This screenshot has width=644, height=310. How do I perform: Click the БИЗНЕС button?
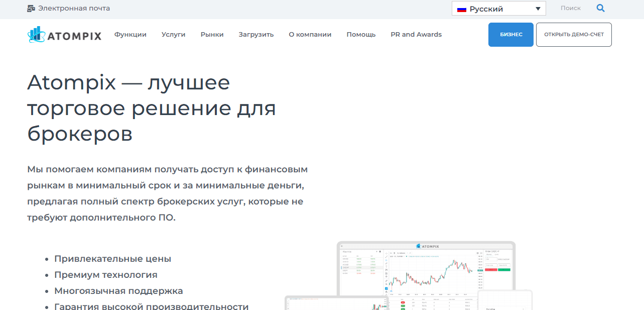coord(510,34)
